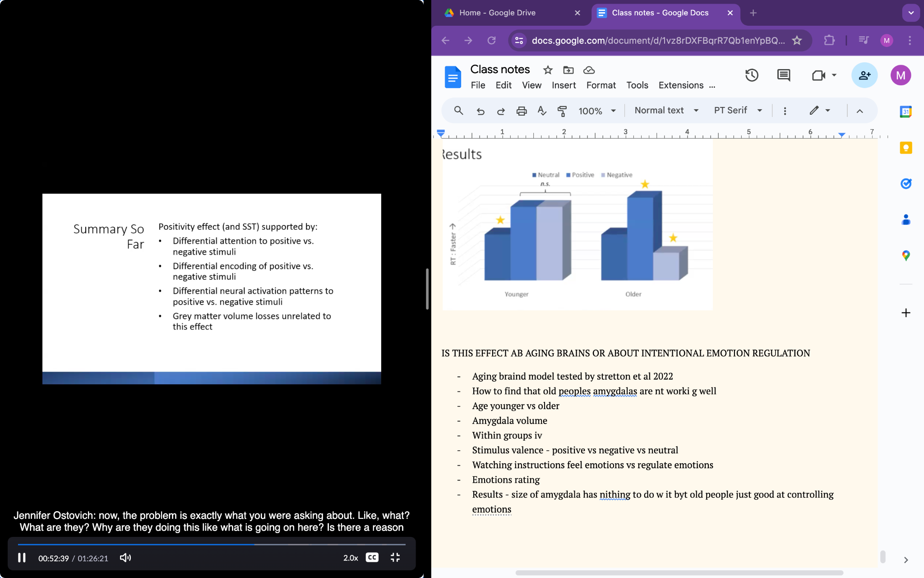Image resolution: width=924 pixels, height=578 pixels.
Task: Open the comments panel icon
Action: pyautogui.click(x=784, y=75)
